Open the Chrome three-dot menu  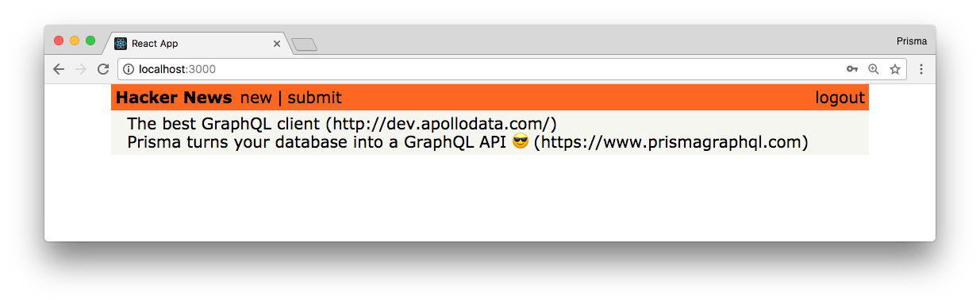921,69
